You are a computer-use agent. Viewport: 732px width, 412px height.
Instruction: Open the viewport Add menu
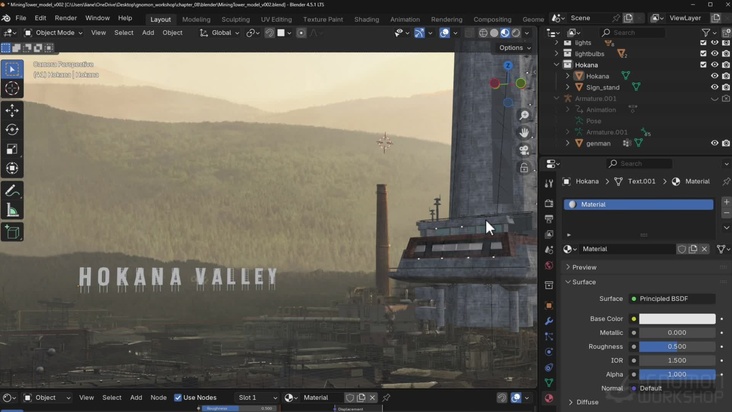pos(148,33)
